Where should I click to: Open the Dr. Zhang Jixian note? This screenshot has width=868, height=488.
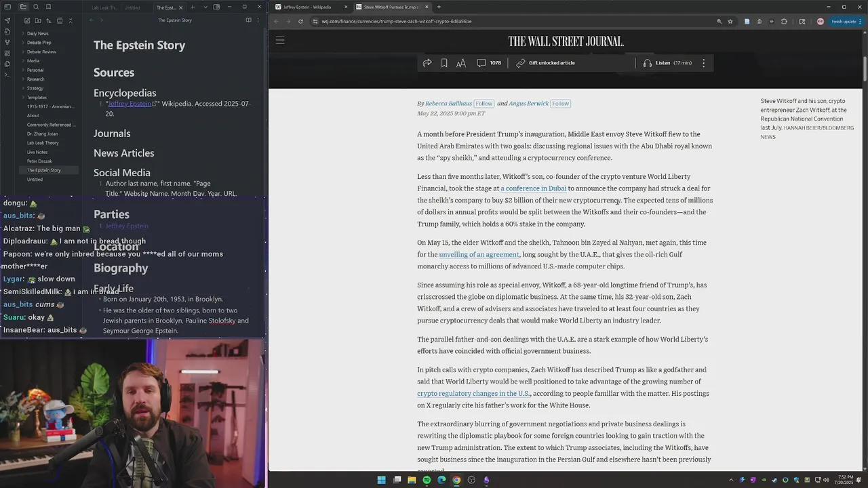pyautogui.click(x=42, y=134)
